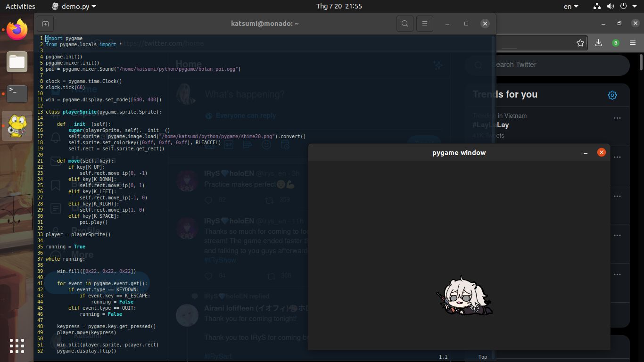The height and width of the screenshot is (362, 644).
Task: Open Trends settings via the gear icon
Action: coord(612,95)
